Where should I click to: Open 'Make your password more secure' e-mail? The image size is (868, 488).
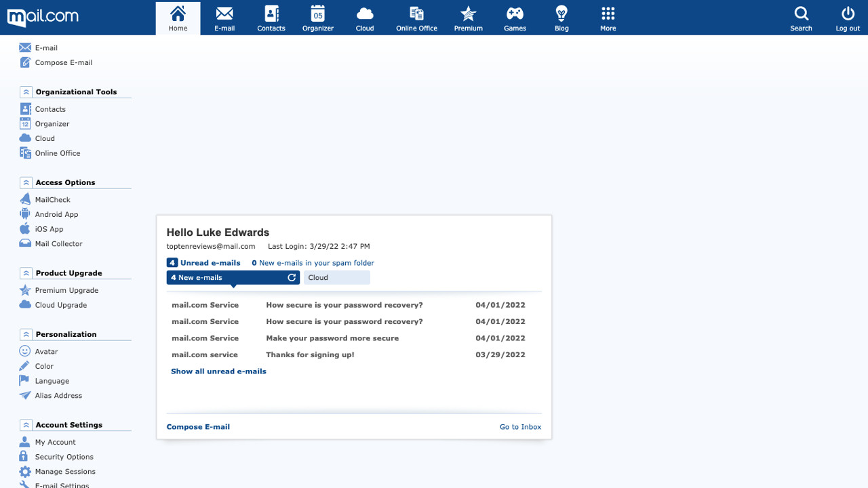pos(332,338)
